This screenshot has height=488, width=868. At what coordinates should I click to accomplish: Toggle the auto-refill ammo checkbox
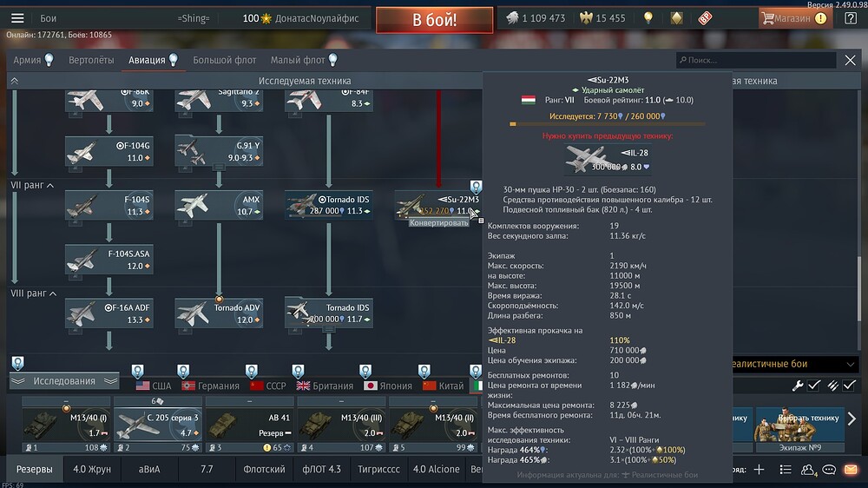click(849, 386)
